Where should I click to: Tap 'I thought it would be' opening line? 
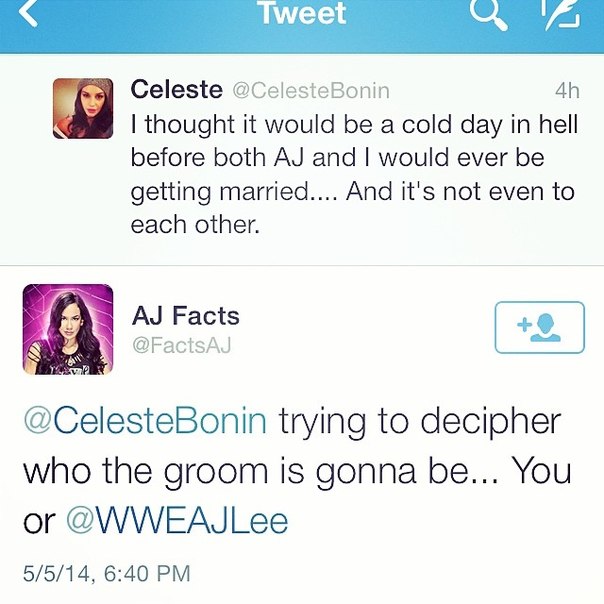(x=240, y=125)
